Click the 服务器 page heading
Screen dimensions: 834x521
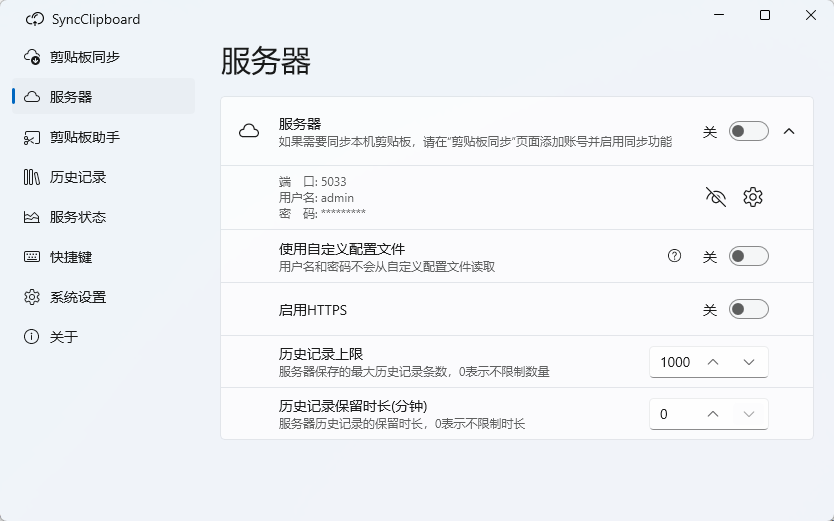265,61
